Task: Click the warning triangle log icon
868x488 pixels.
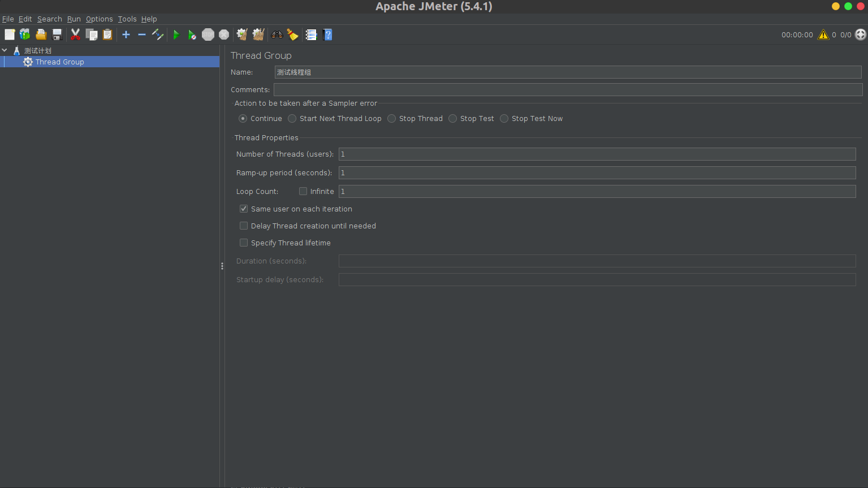Action: click(823, 34)
